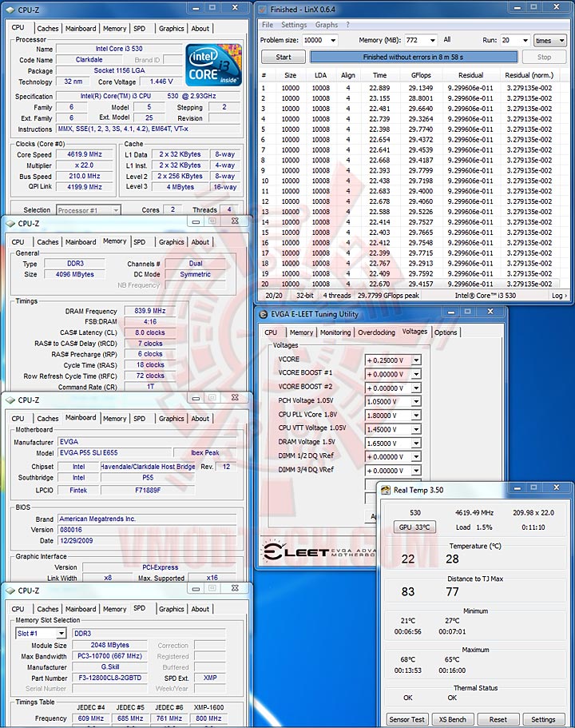575x728 pixels.
Task: Click the All memory button in LinX
Action: click(x=447, y=40)
